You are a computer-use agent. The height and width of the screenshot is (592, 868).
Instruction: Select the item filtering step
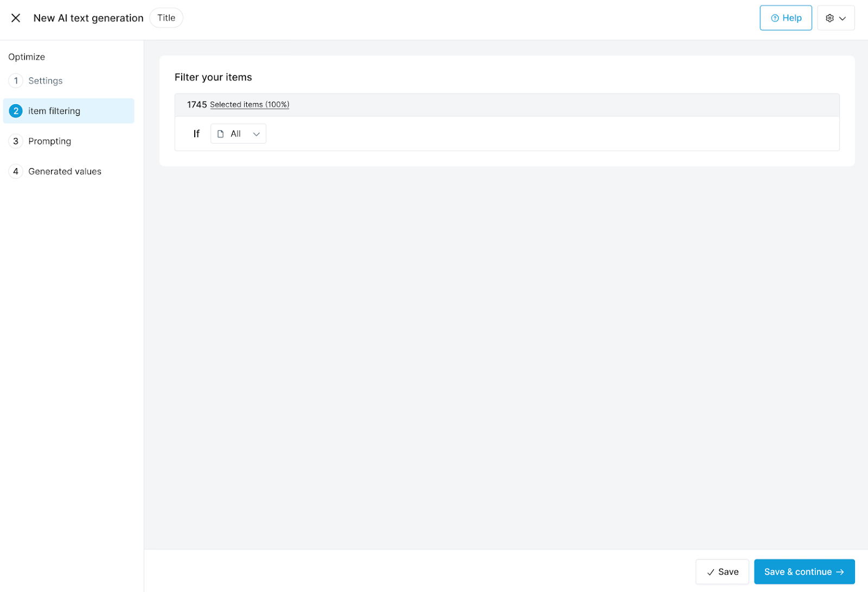[54, 111]
